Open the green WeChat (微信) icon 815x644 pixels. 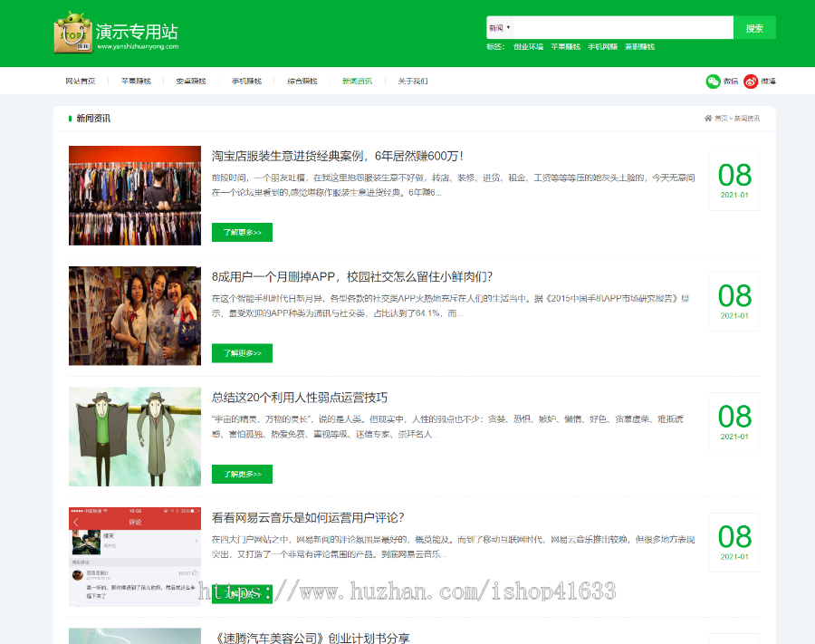714,82
